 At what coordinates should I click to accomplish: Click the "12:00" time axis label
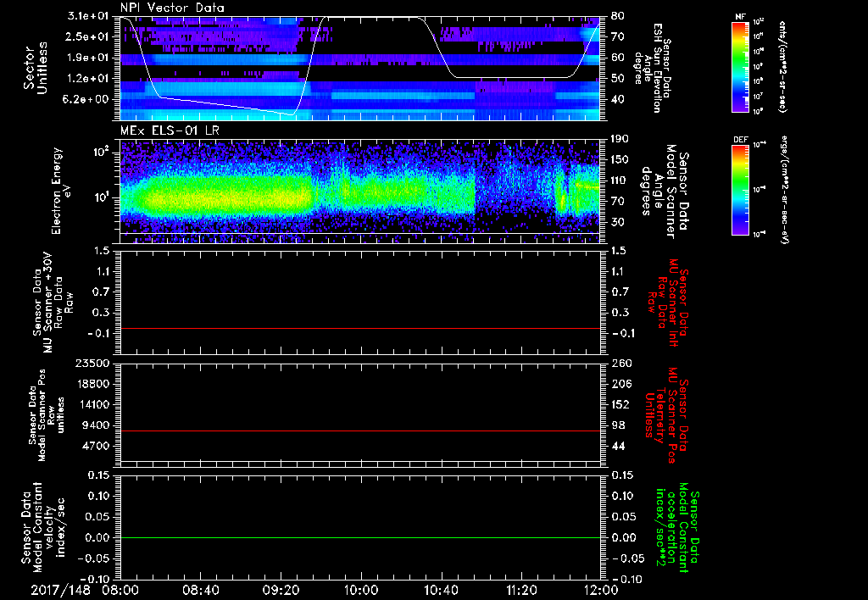(x=601, y=590)
